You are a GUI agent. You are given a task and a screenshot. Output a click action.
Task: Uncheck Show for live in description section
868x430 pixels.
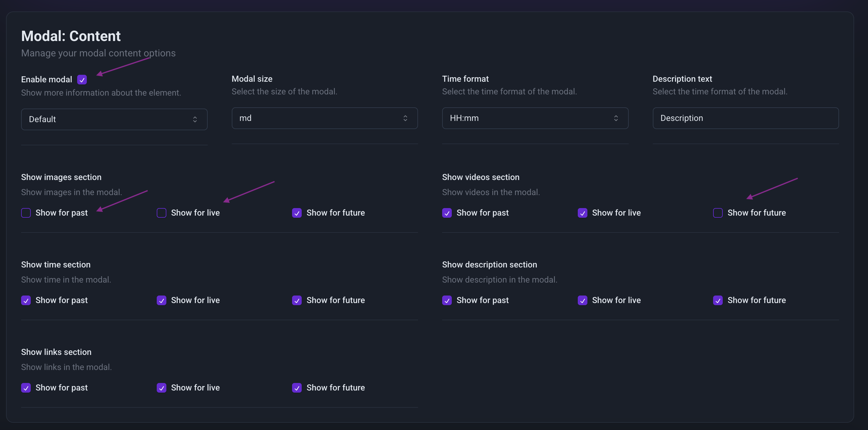coord(582,300)
